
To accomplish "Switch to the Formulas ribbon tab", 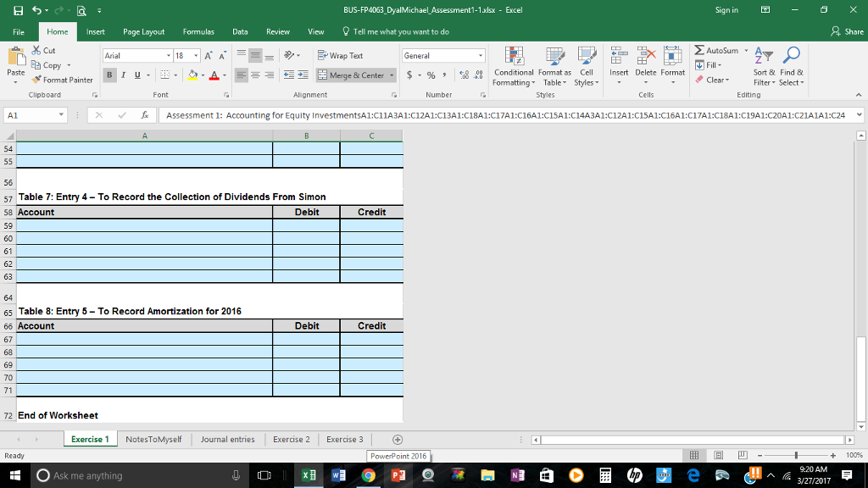I will pyautogui.click(x=198, y=31).
